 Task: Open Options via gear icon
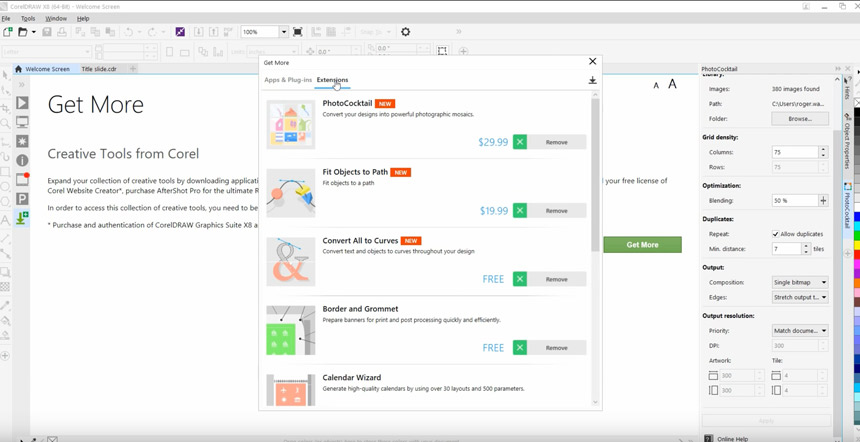pos(405,32)
